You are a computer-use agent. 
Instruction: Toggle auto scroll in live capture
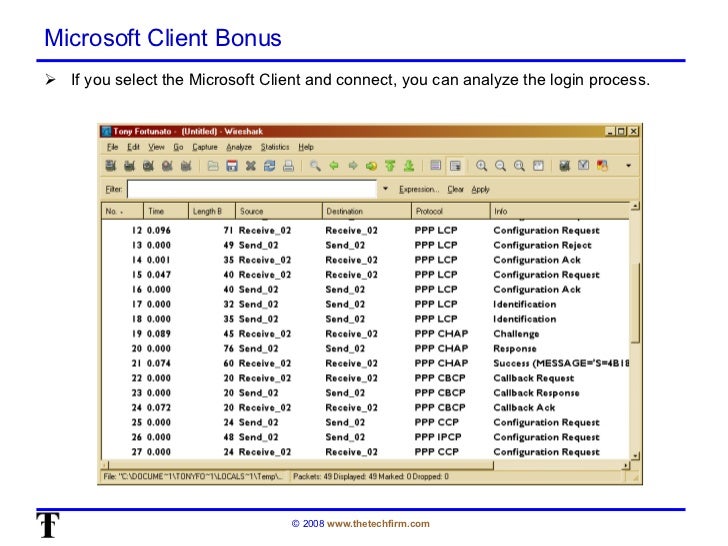click(455, 166)
